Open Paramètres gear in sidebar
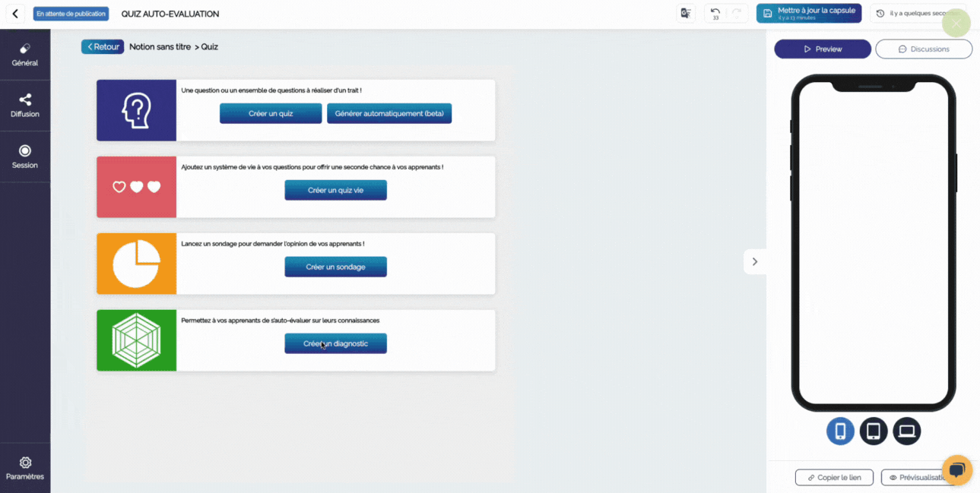980x493 pixels. tap(25, 469)
